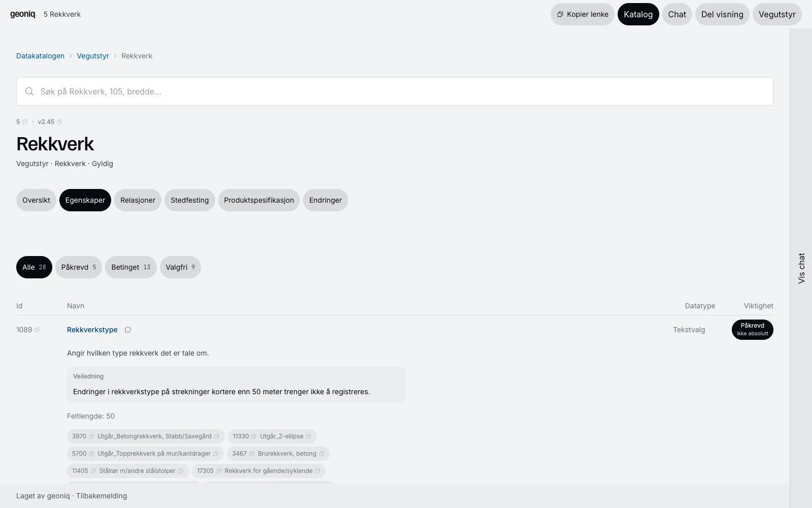Open Tilbakemelding link in footer
The width and height of the screenshot is (812, 508).
coord(101,496)
